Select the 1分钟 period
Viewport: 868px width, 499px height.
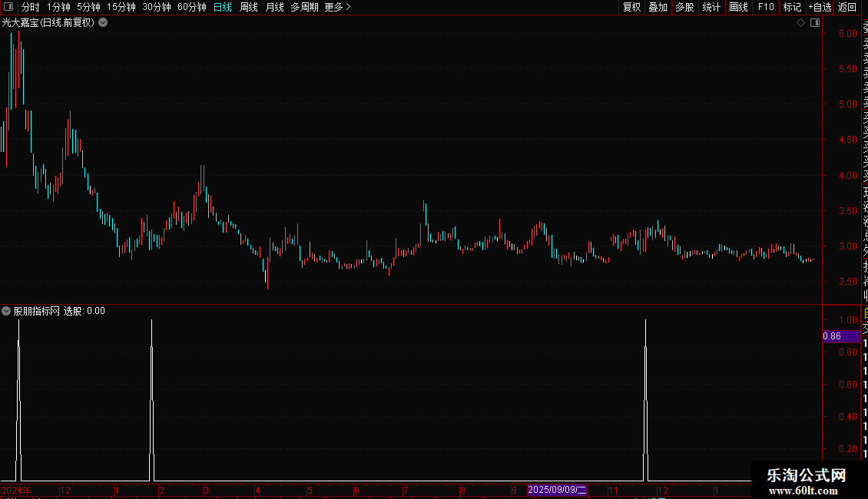click(x=58, y=7)
